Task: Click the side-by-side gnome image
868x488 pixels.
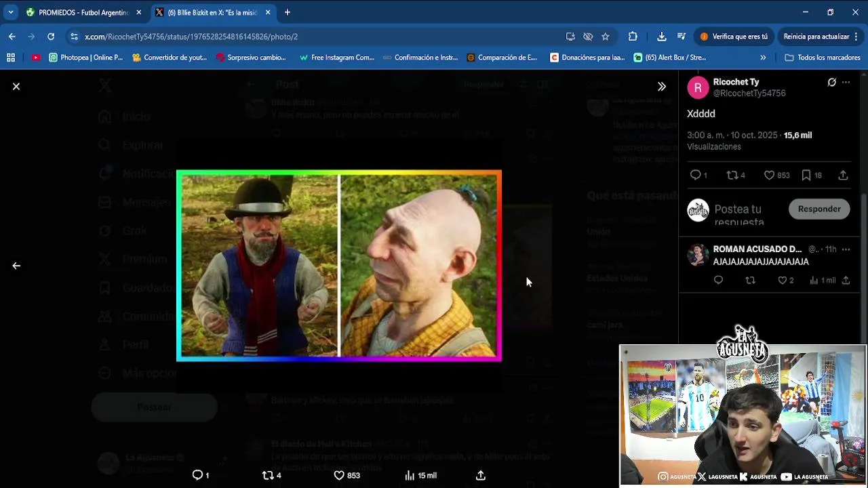Action: coord(339,266)
